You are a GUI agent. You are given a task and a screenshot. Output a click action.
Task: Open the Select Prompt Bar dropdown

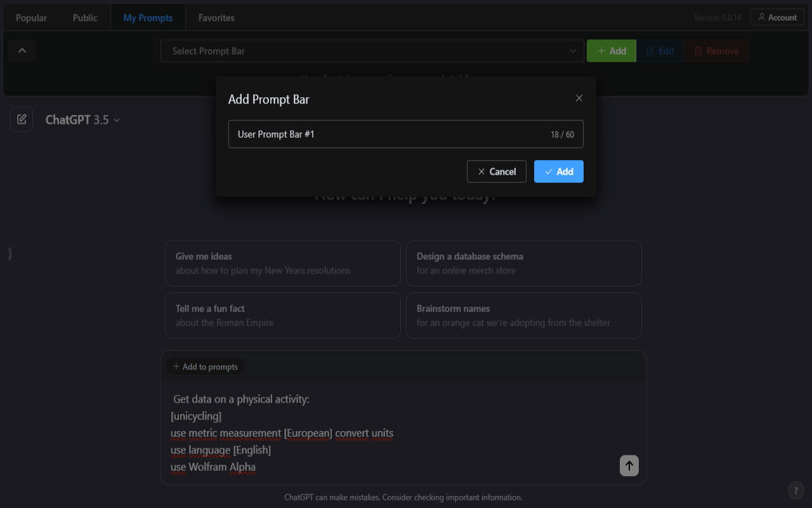(x=372, y=51)
